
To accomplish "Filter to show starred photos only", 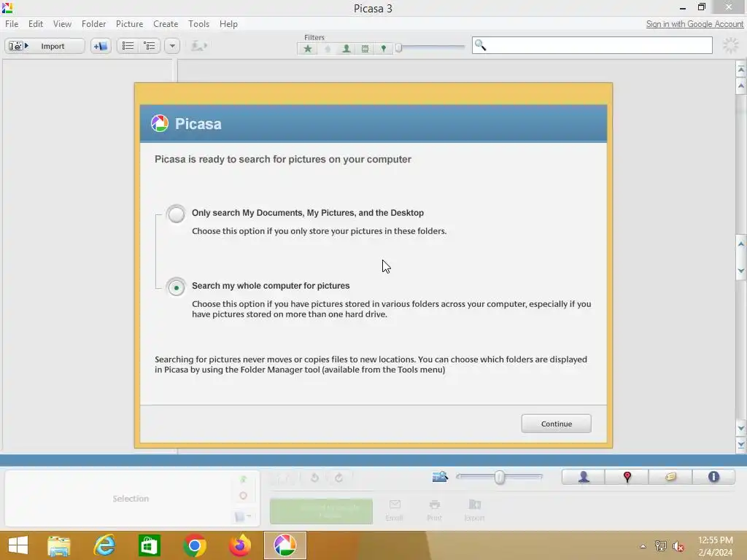I will [x=308, y=49].
